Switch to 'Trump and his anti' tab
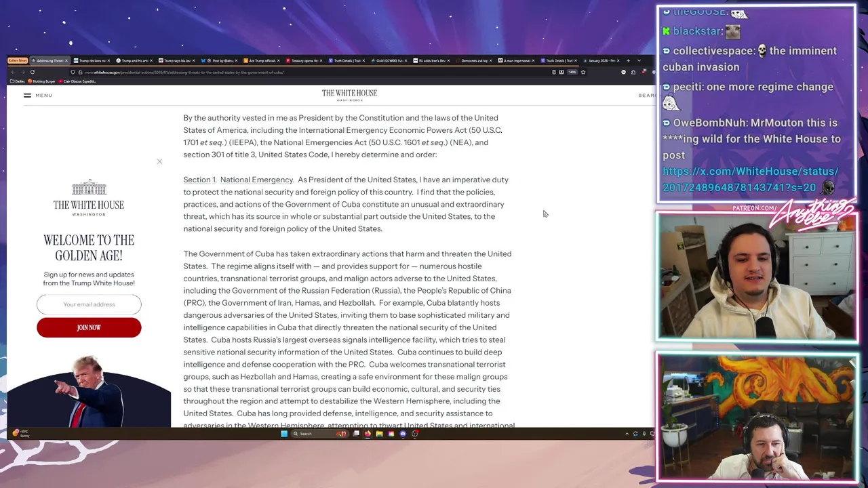The width and height of the screenshot is (868, 488). point(134,60)
